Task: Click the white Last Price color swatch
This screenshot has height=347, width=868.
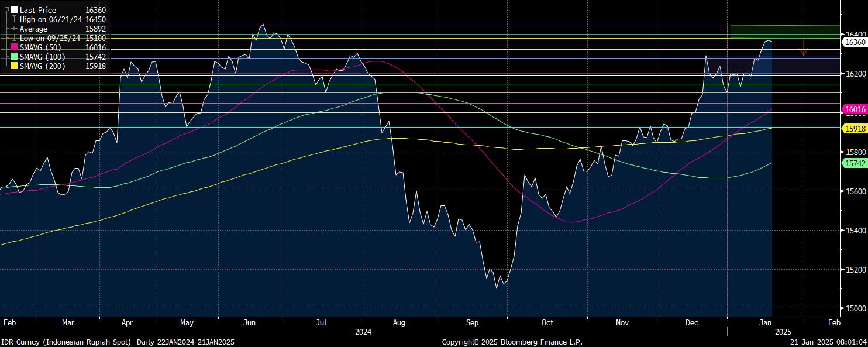Action: click(x=14, y=10)
